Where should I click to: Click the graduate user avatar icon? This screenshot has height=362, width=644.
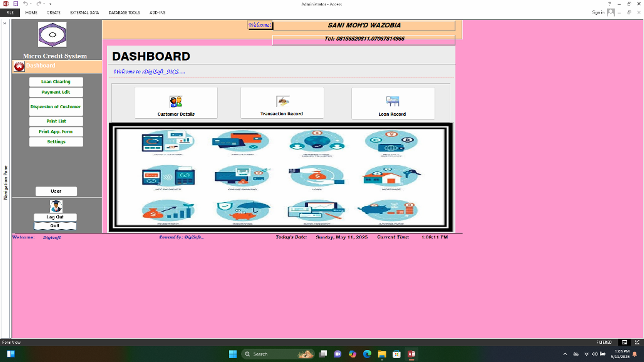point(56,206)
